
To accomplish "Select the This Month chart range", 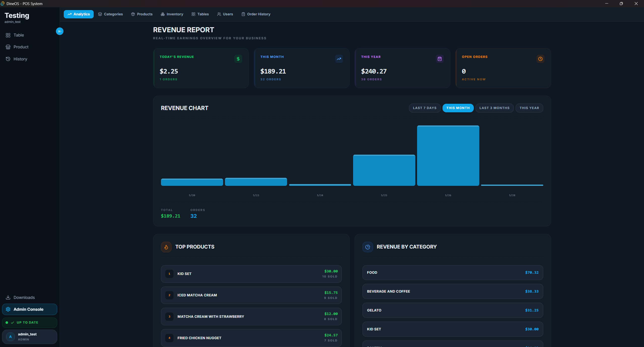I will tap(458, 108).
